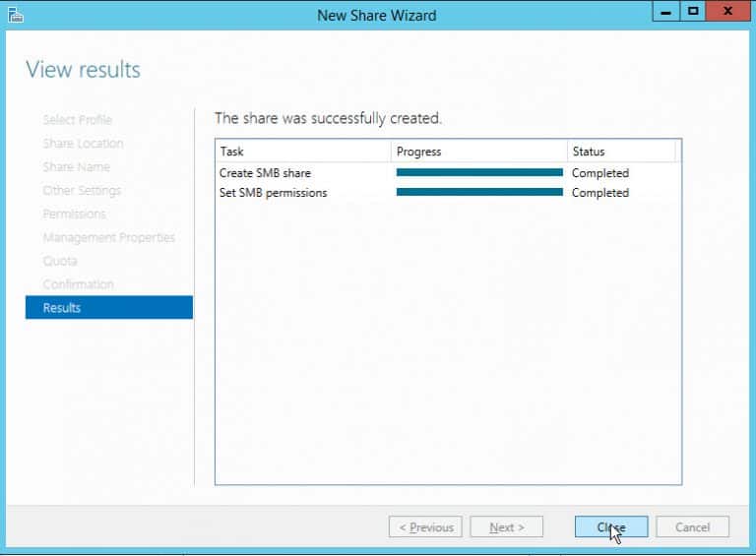Image resolution: width=756 pixels, height=556 pixels.
Task: Select the Set SMB permissions row
Action: [x=273, y=193]
